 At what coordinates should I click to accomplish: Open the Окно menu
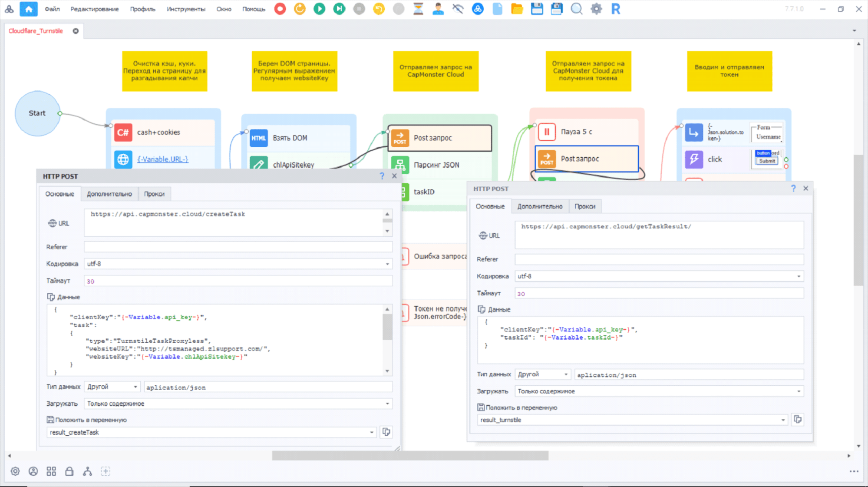(x=224, y=9)
